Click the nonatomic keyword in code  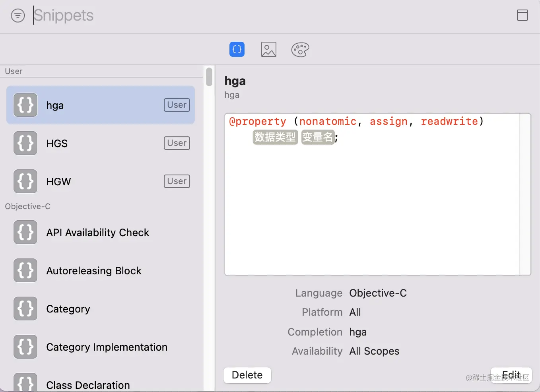point(328,121)
